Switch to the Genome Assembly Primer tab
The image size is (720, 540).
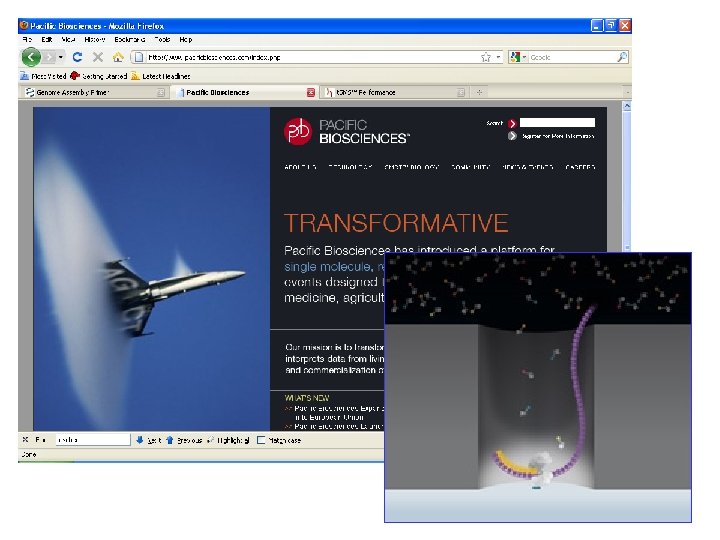point(92,92)
